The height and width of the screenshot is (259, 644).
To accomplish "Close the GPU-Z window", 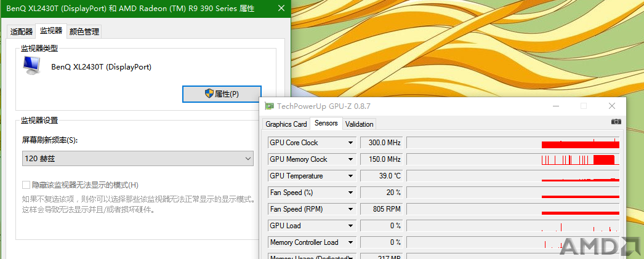I will (612, 106).
